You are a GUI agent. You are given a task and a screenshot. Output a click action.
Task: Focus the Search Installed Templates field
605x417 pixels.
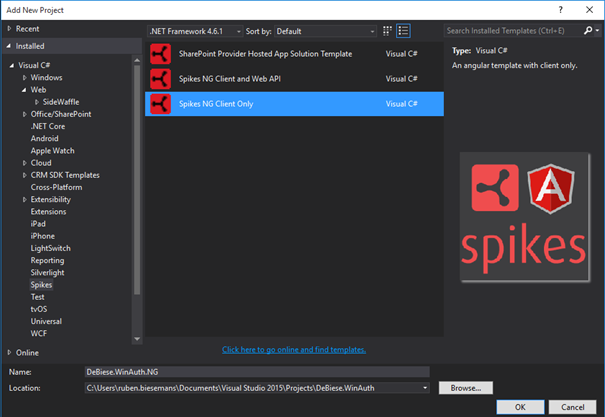pos(513,30)
